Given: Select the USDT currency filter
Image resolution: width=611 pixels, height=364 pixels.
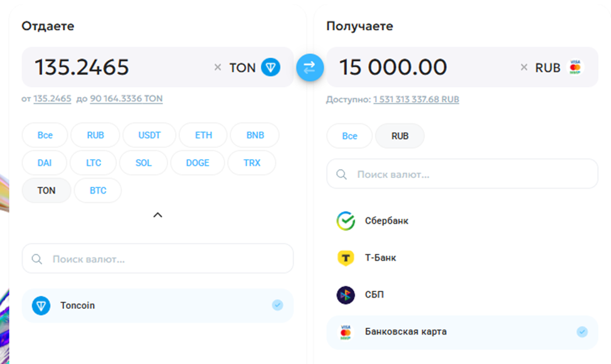Looking at the screenshot, I should [x=149, y=135].
